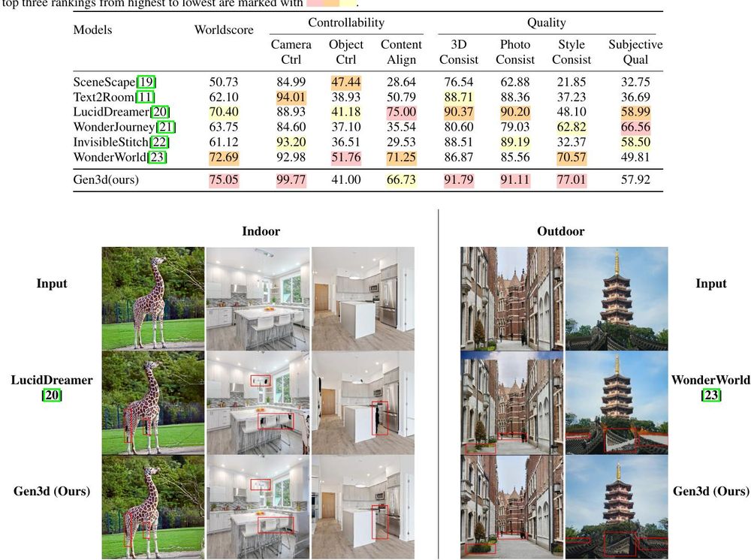The image size is (751, 560).
Task: Click WonderWorld Style Consist 70.57
Action: [x=572, y=158]
